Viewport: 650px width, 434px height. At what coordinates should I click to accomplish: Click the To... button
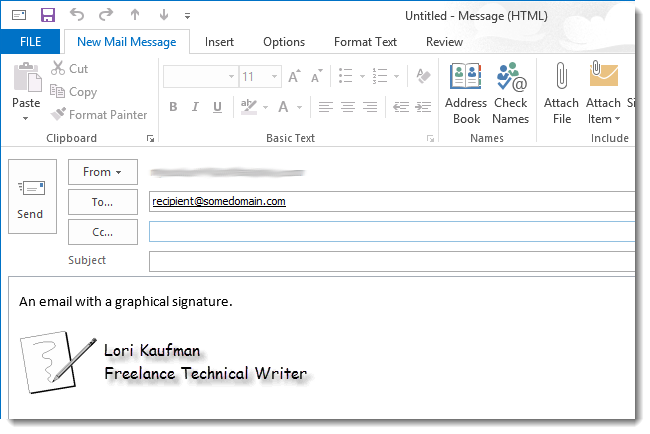pos(102,202)
